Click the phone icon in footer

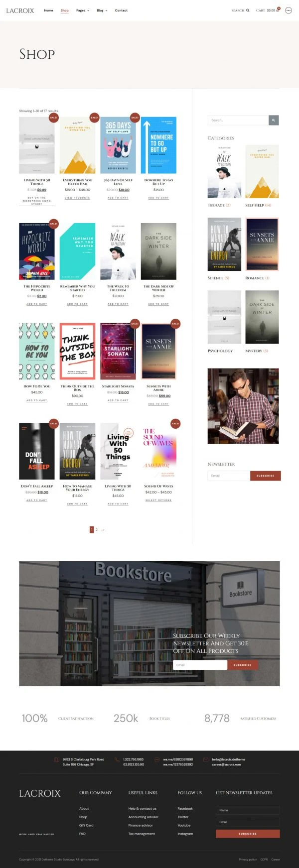coord(117,760)
